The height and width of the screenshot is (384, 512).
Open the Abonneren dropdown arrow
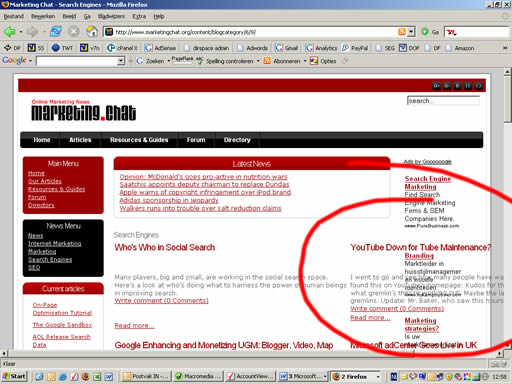(x=305, y=61)
